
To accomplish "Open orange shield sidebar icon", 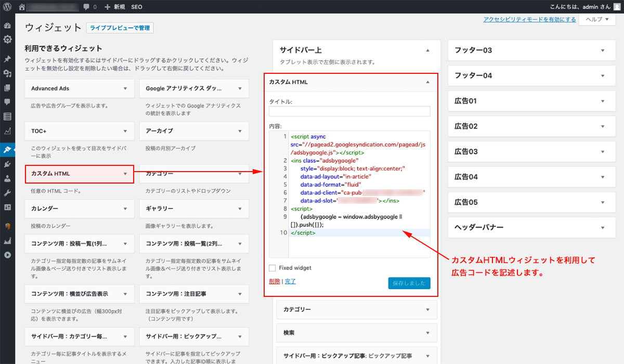I will [x=7, y=226].
